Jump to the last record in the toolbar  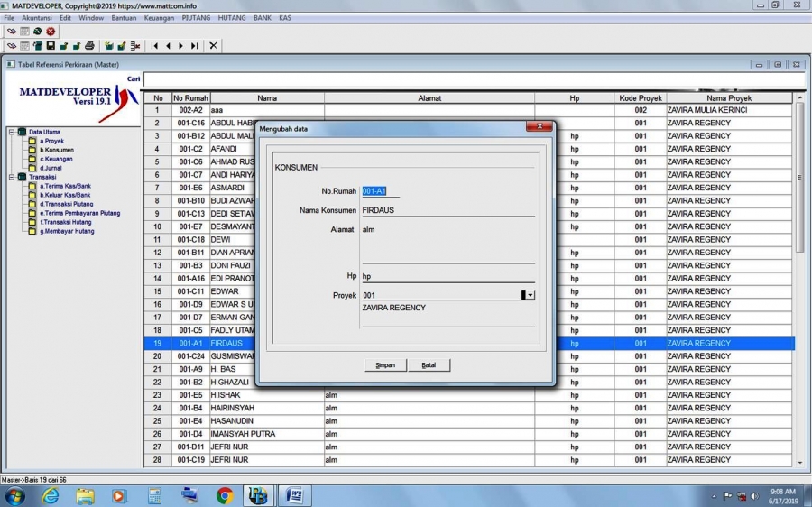[194, 45]
